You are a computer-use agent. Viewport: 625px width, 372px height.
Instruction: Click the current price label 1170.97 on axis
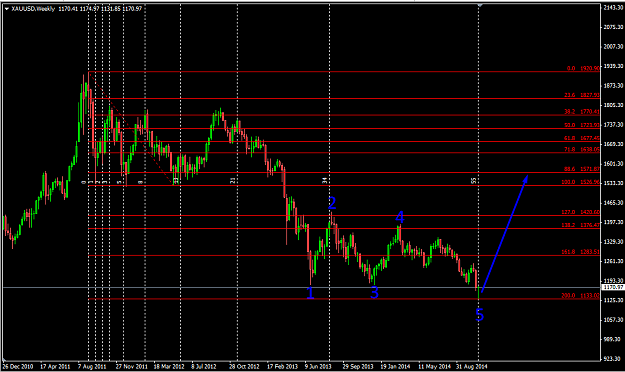click(613, 287)
